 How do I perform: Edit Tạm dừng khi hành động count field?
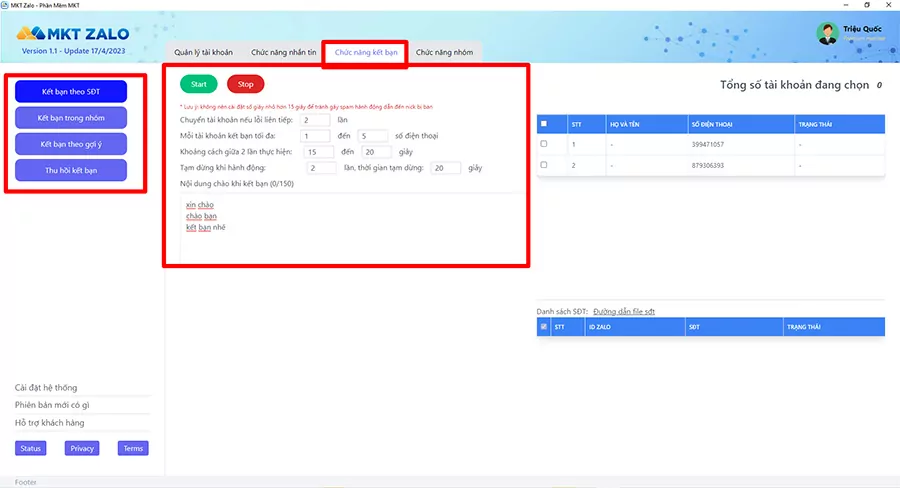(x=321, y=168)
